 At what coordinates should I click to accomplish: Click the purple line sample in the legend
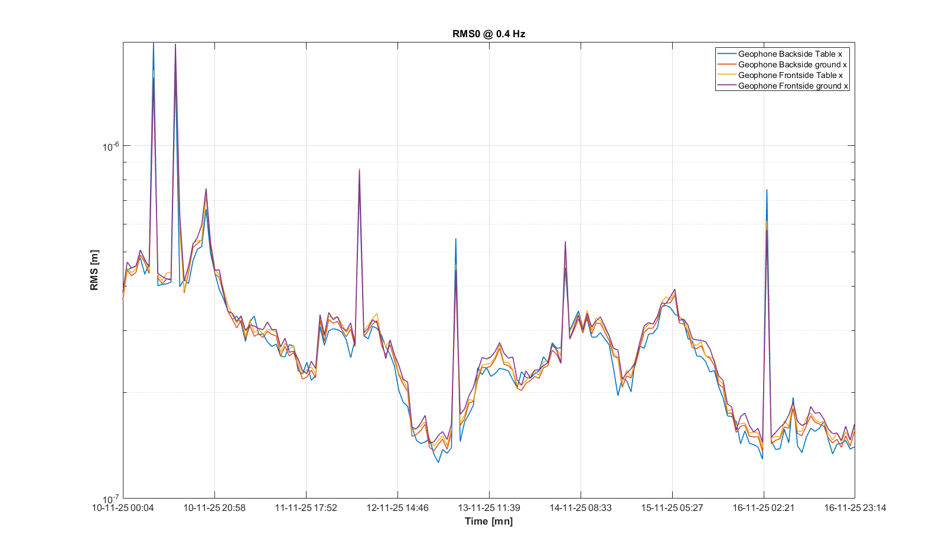coord(726,86)
